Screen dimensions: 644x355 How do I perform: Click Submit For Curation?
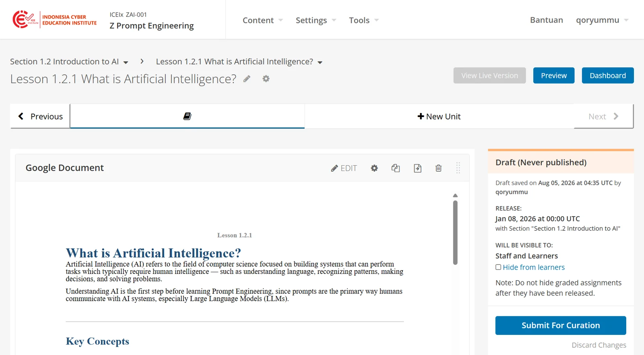(x=561, y=325)
